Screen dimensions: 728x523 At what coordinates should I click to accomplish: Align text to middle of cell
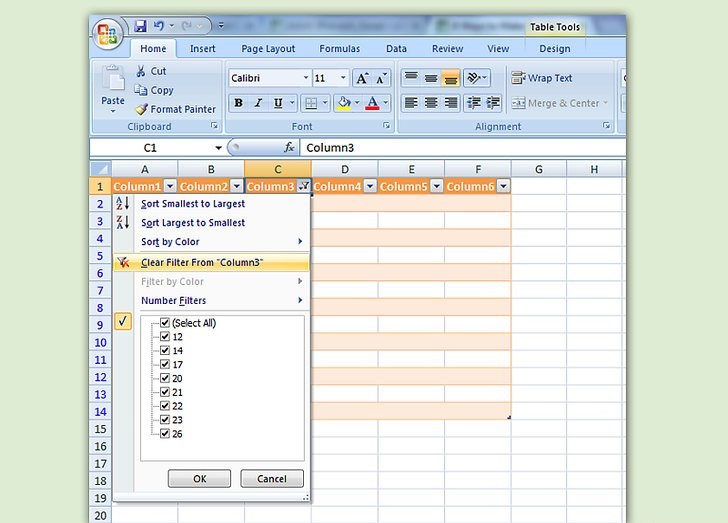431,78
